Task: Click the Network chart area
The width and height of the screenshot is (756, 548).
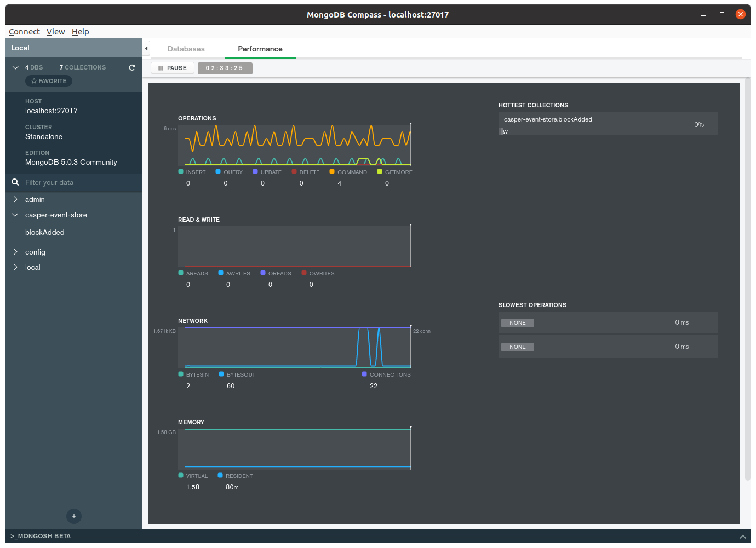Action: (295, 348)
